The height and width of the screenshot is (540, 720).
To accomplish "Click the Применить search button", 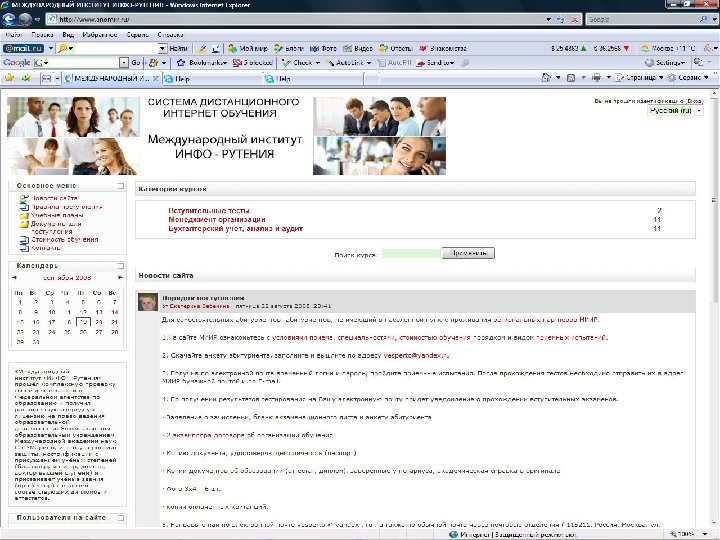I will [468, 253].
